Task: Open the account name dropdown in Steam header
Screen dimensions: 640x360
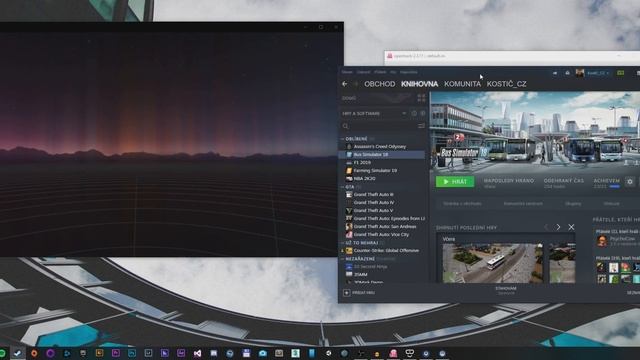Action: [598, 73]
